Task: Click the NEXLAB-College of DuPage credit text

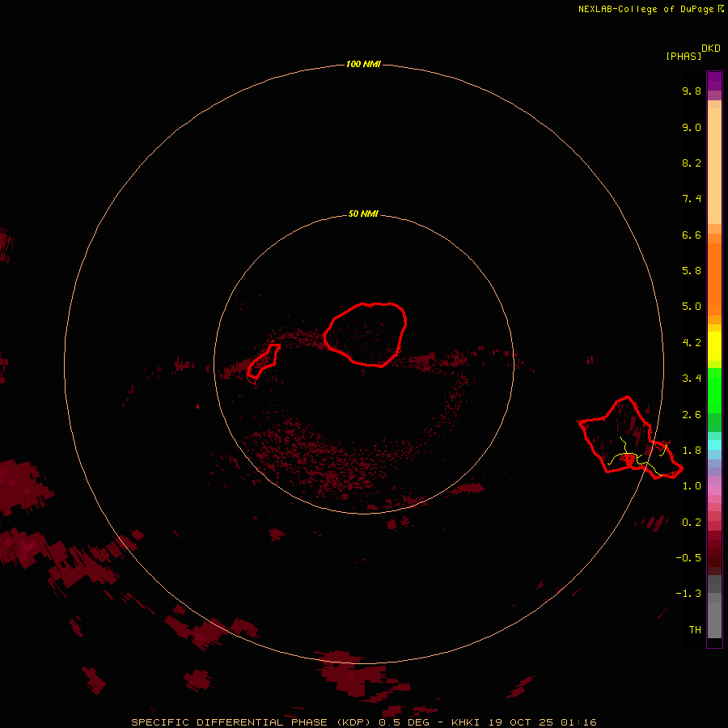Action: [650, 9]
